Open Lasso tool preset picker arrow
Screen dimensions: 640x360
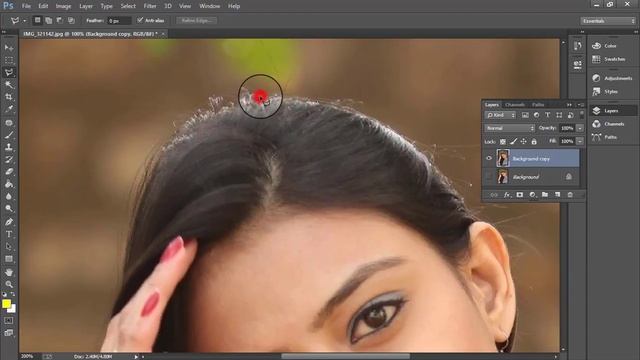24,20
